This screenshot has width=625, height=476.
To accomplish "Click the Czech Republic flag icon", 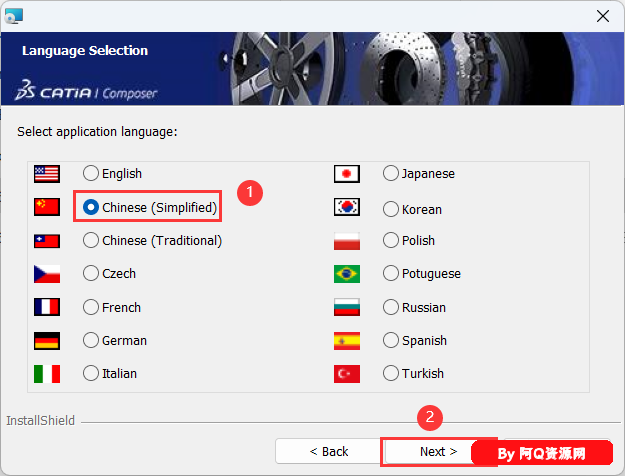I will (47, 274).
